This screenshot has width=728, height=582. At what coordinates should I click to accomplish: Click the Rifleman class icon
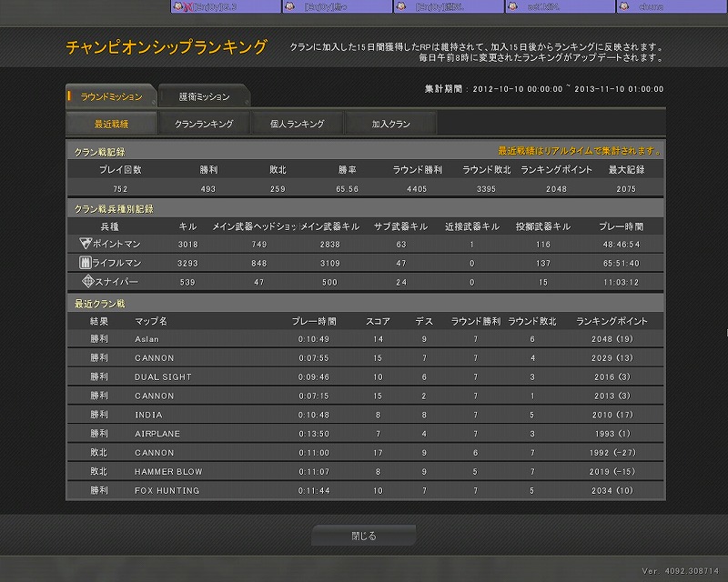tap(86, 263)
